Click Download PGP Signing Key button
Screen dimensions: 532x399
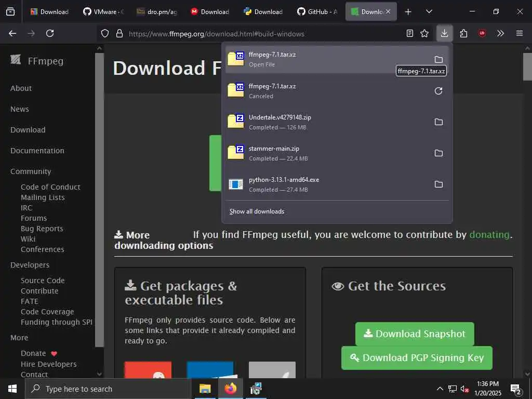[x=417, y=358]
